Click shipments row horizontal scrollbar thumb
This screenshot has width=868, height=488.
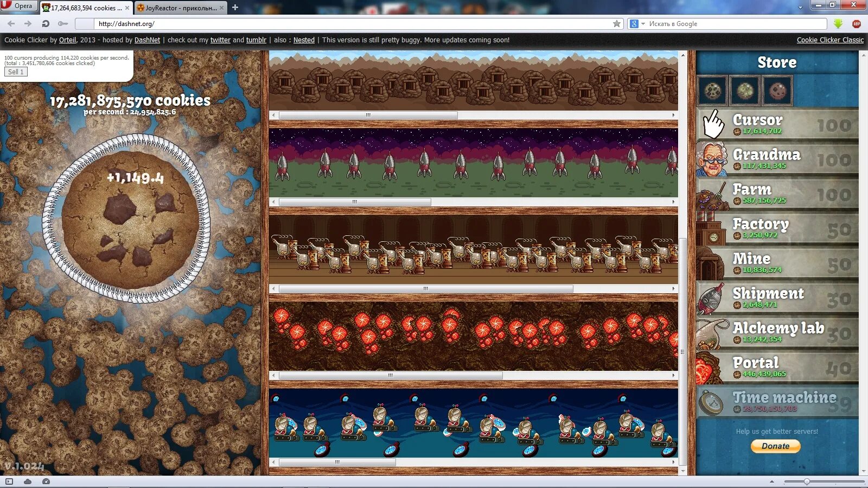click(x=355, y=202)
